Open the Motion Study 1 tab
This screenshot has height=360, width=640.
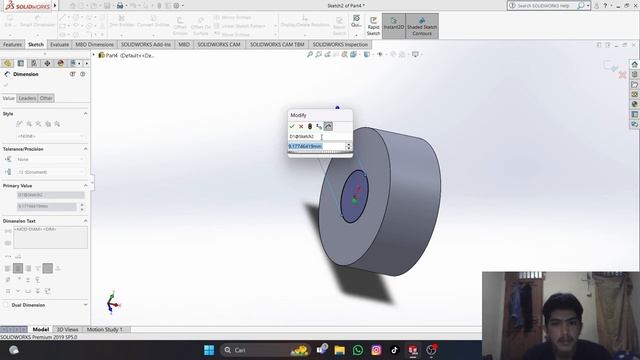pyautogui.click(x=104, y=329)
